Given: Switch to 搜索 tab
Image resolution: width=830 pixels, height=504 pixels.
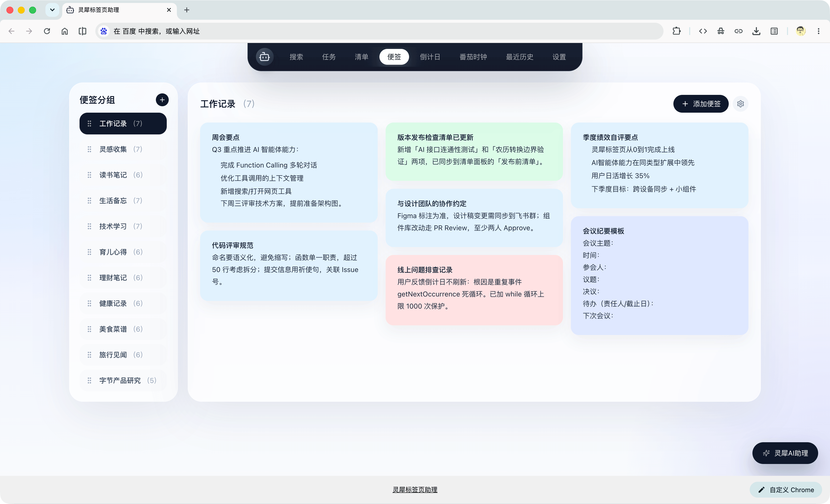Looking at the screenshot, I should 296,57.
